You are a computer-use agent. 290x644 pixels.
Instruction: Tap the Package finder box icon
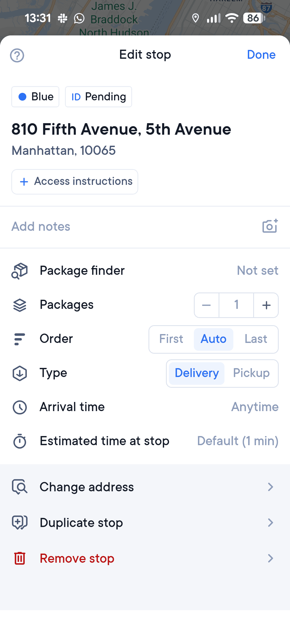(x=20, y=271)
